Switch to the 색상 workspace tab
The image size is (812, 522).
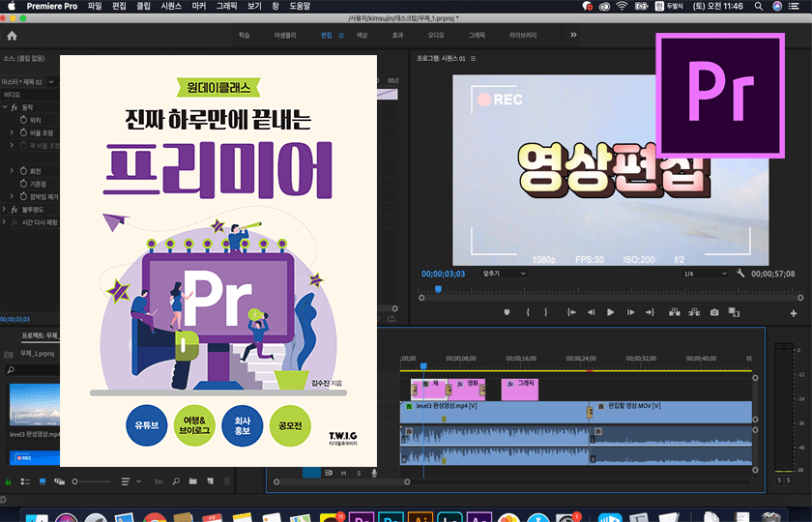[362, 35]
